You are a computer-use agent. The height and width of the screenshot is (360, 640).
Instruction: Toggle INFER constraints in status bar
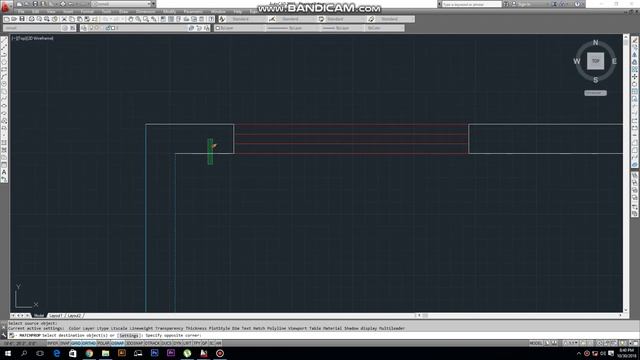(x=53, y=343)
